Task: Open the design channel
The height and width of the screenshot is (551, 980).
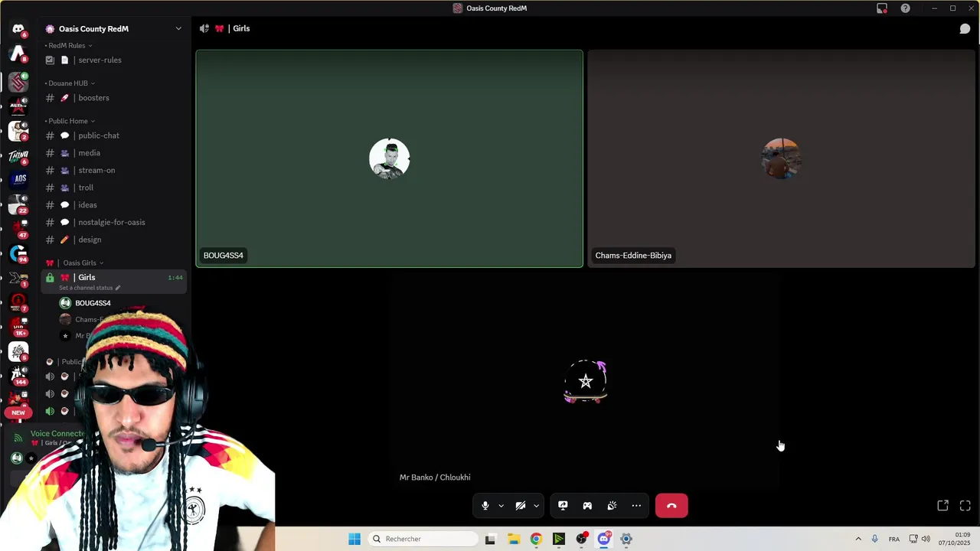Action: pyautogui.click(x=114, y=240)
